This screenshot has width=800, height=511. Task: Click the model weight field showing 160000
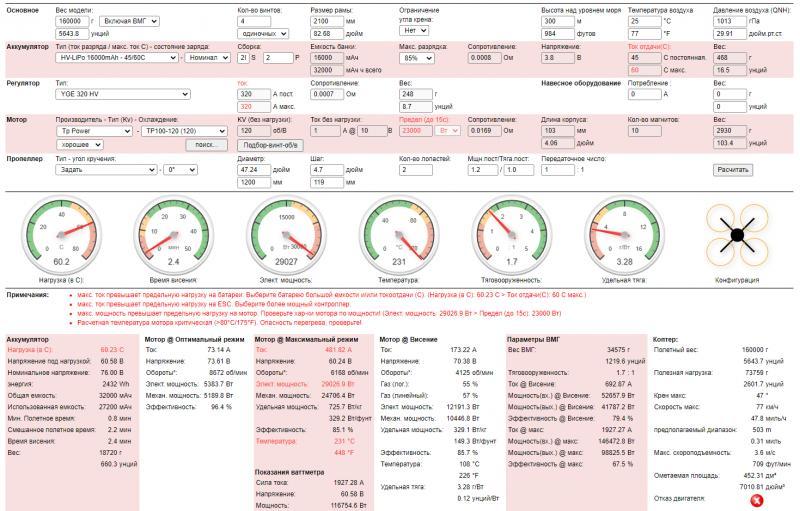click(76, 20)
